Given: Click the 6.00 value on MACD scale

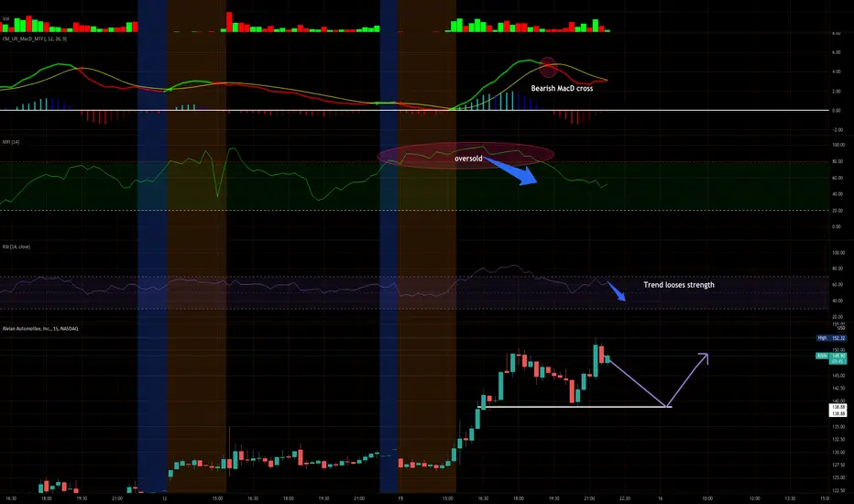Looking at the screenshot, I should click(837, 52).
